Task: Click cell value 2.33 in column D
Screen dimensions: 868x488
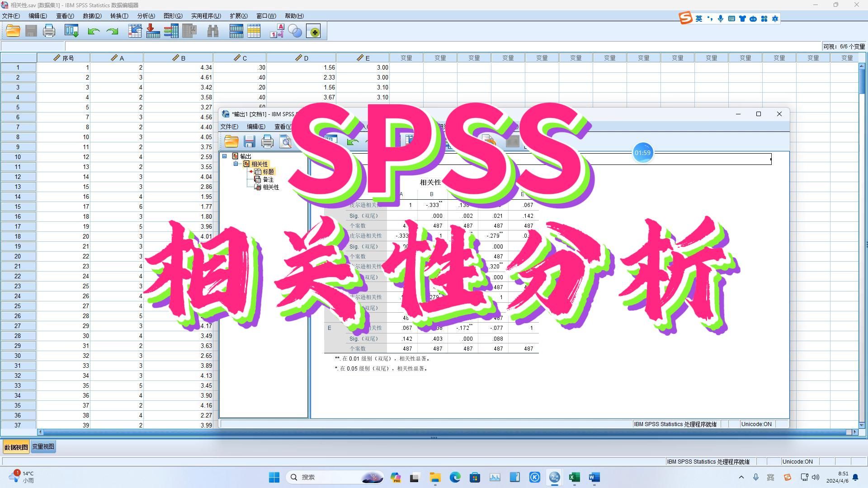Action: 302,77
